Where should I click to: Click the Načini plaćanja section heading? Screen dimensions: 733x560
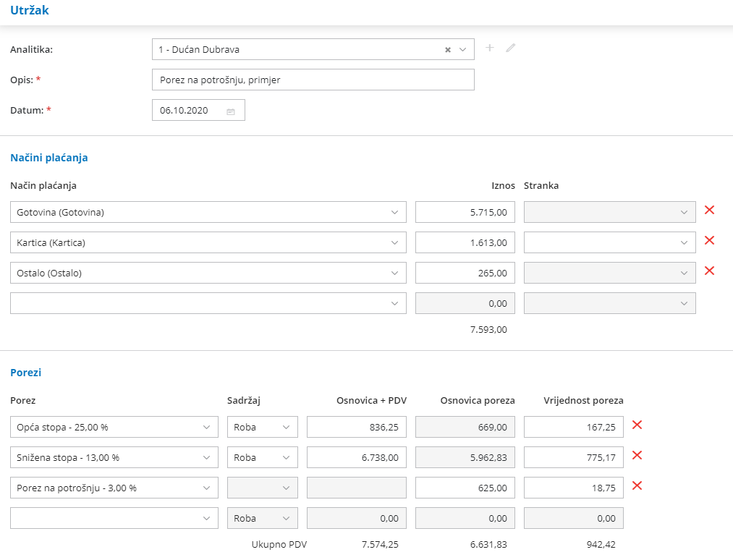tap(49, 158)
